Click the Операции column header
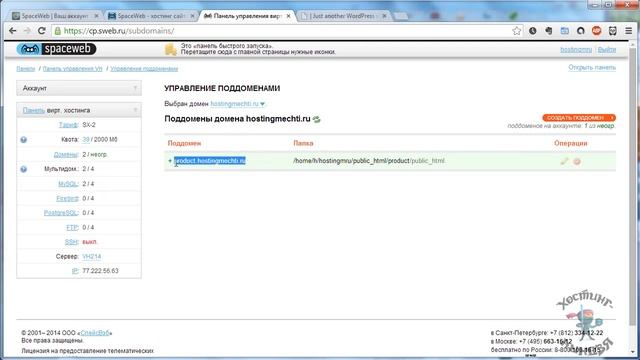640x360 pixels. pos(571,143)
